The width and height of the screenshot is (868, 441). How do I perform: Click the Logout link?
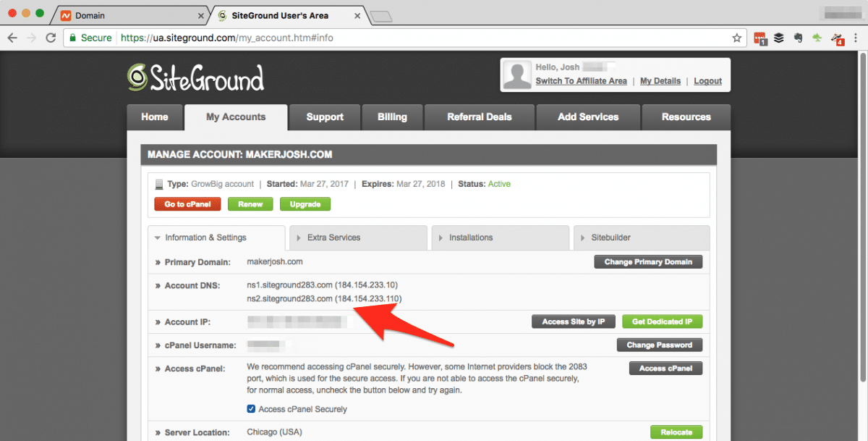click(x=708, y=81)
